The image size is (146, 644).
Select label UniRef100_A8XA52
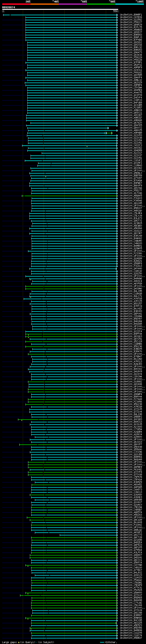[131, 485]
